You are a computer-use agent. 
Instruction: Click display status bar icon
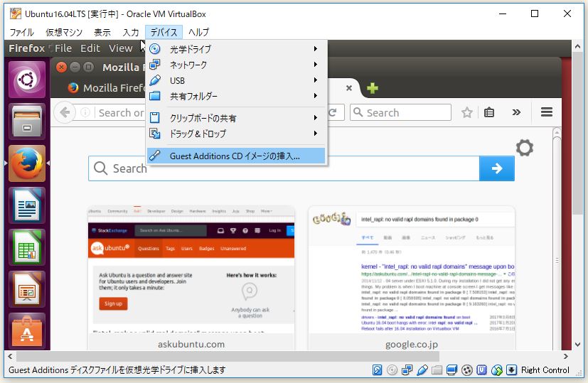[452, 370]
